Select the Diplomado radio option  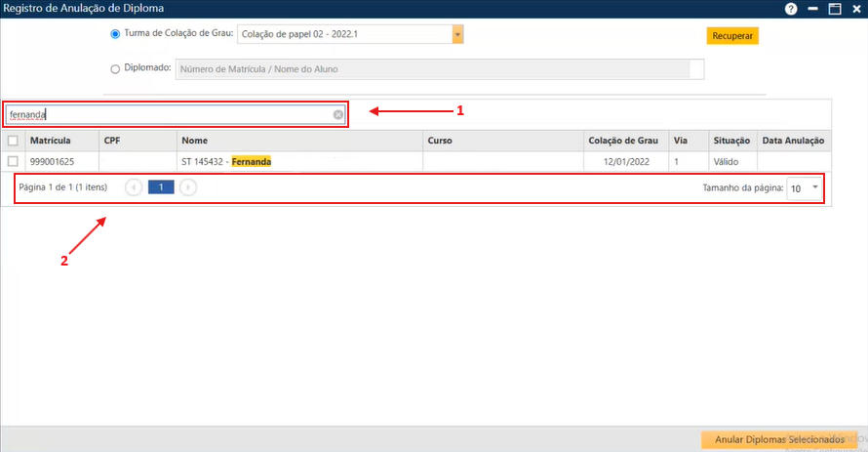tap(115, 69)
